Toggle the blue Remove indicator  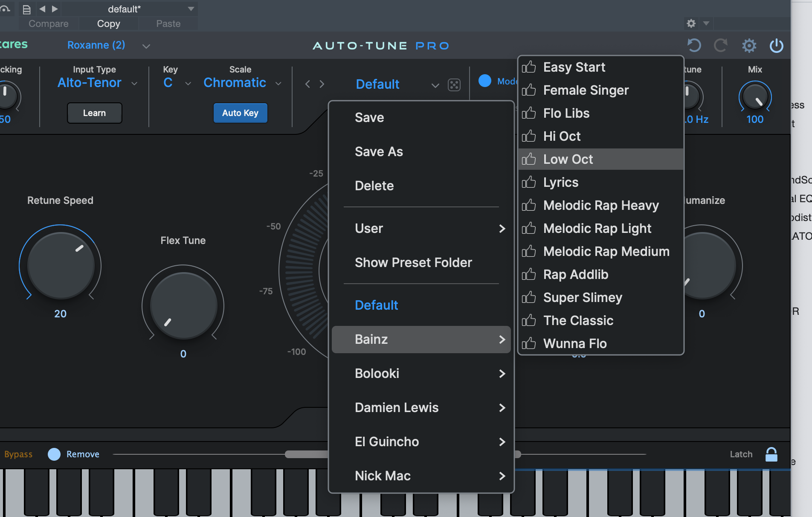click(x=54, y=454)
